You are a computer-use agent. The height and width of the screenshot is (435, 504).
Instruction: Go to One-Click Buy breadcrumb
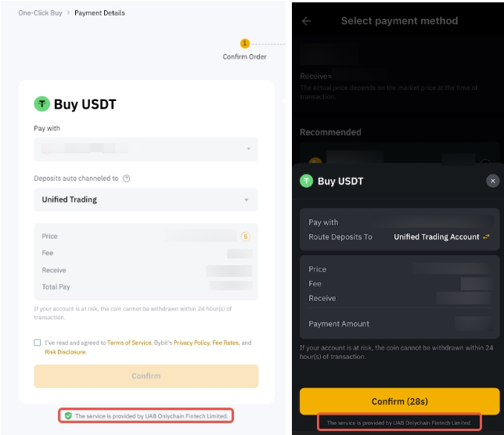[x=40, y=13]
